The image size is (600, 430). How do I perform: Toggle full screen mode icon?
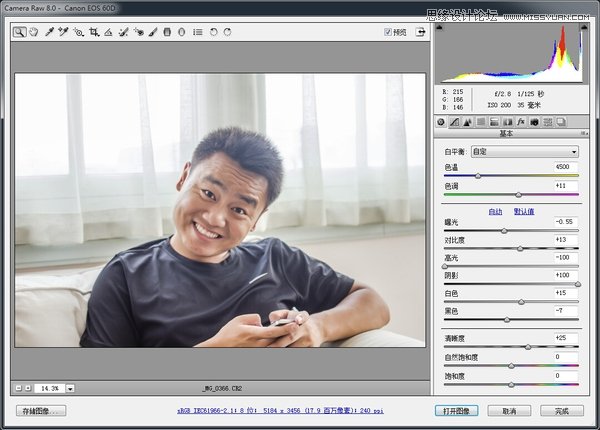coord(421,32)
